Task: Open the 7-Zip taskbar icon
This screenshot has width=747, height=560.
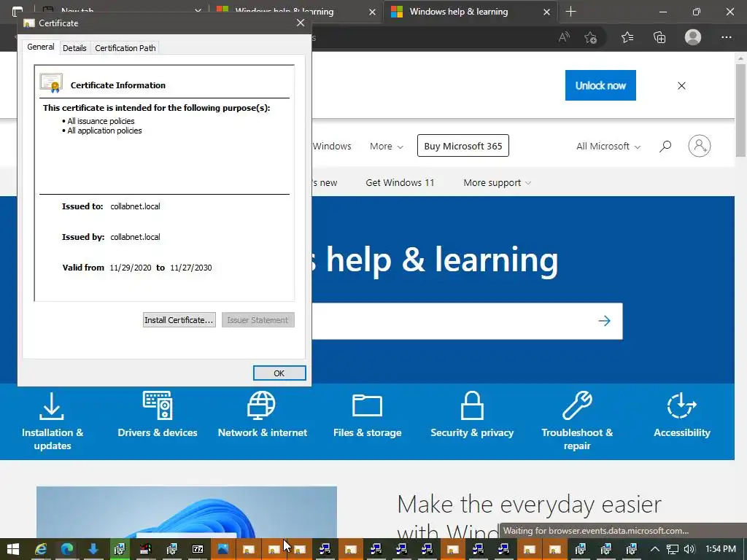Action: (197, 549)
